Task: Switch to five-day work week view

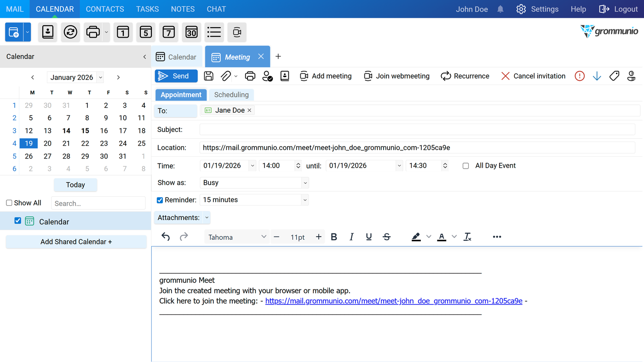Action: tap(146, 32)
